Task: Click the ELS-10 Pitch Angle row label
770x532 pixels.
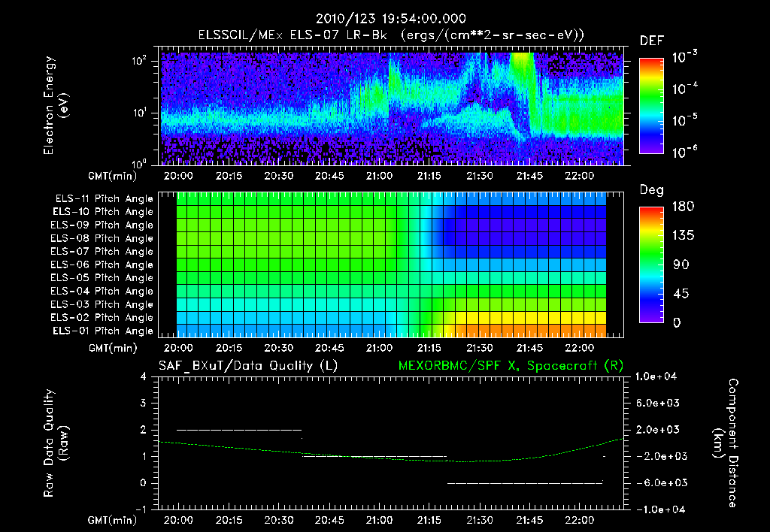Action: 103,212
